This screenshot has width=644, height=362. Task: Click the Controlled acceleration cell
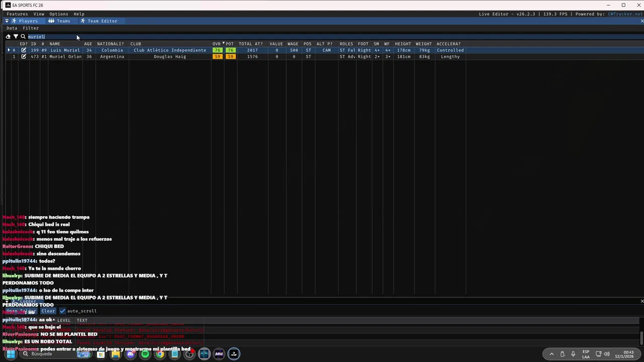coord(450,50)
